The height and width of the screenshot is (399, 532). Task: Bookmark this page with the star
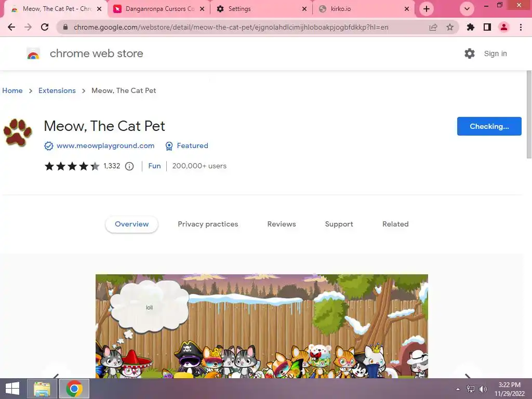click(x=450, y=27)
